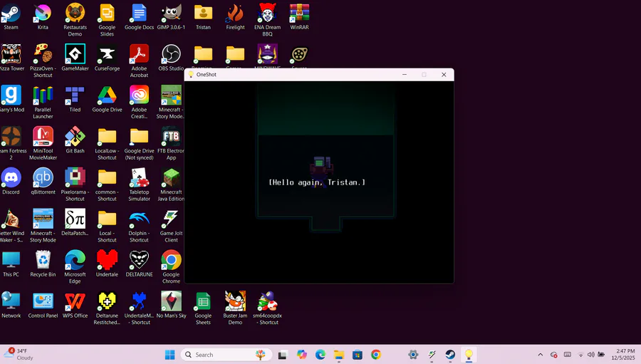
Task: Open the Microsoft Edge desktop shortcut
Action: click(x=75, y=266)
